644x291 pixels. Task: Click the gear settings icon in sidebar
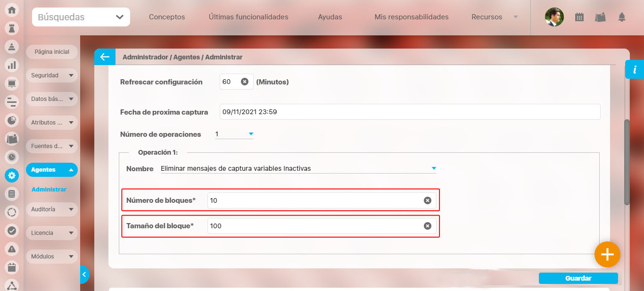coord(12,175)
